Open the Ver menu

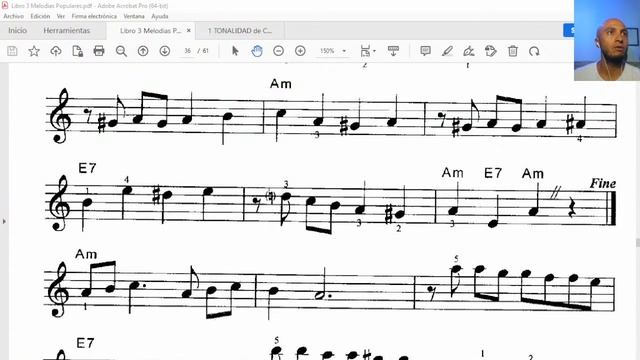click(x=61, y=16)
